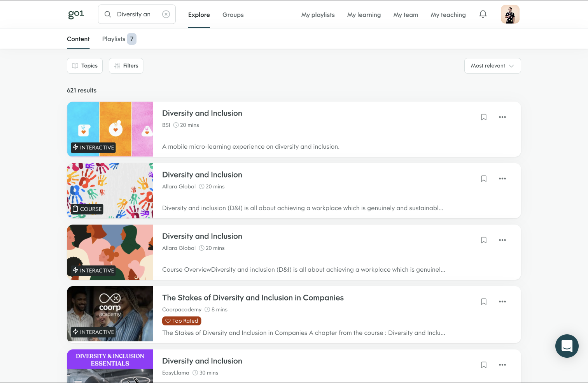Click the go1 logo
The width and height of the screenshot is (588, 383).
76,14
